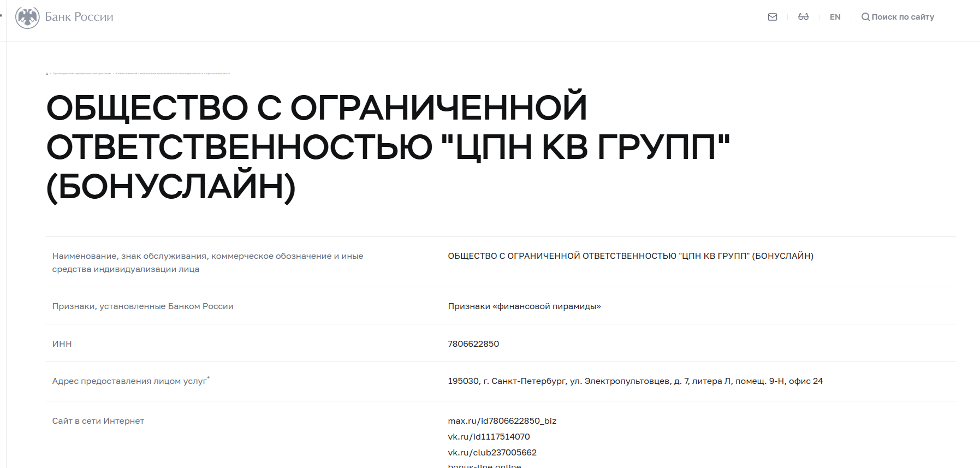Click value "Признаки «финансовой пирамиды»"
This screenshot has width=980, height=468.
(x=524, y=306)
